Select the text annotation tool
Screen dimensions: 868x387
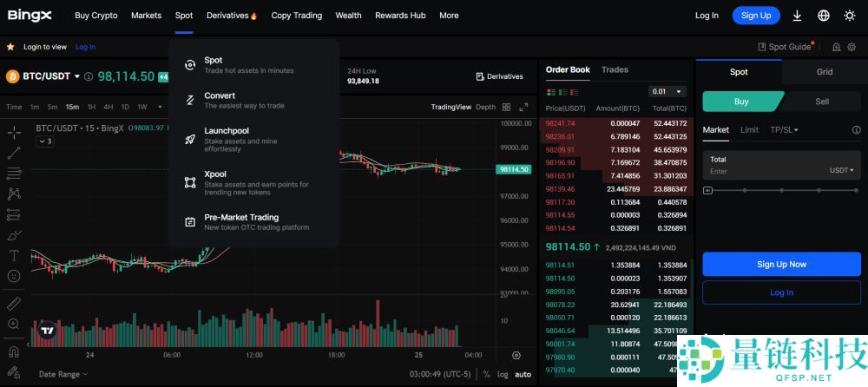coord(14,255)
